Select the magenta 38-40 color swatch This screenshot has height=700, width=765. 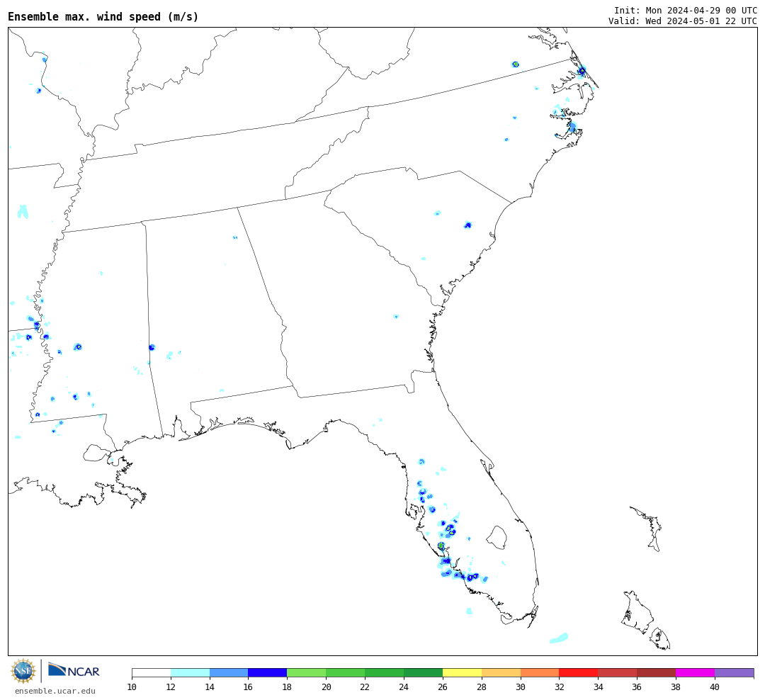pos(696,673)
